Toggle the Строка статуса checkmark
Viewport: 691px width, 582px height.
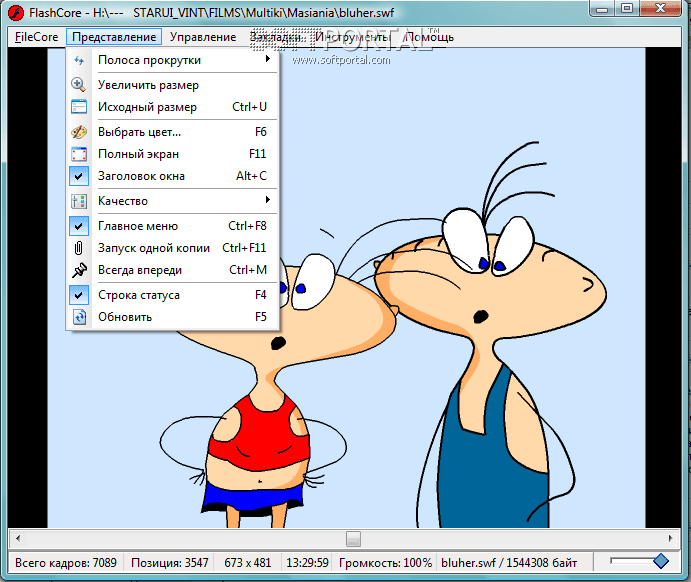78,295
